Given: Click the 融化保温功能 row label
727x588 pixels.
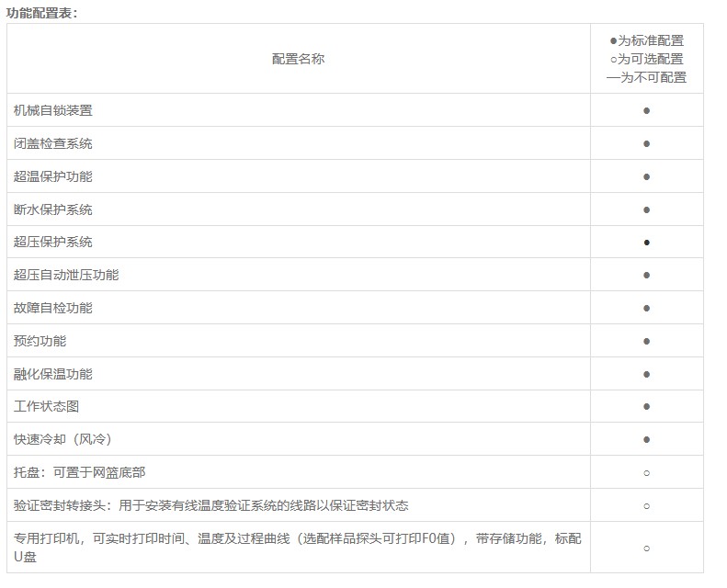Looking at the screenshot, I should [53, 374].
